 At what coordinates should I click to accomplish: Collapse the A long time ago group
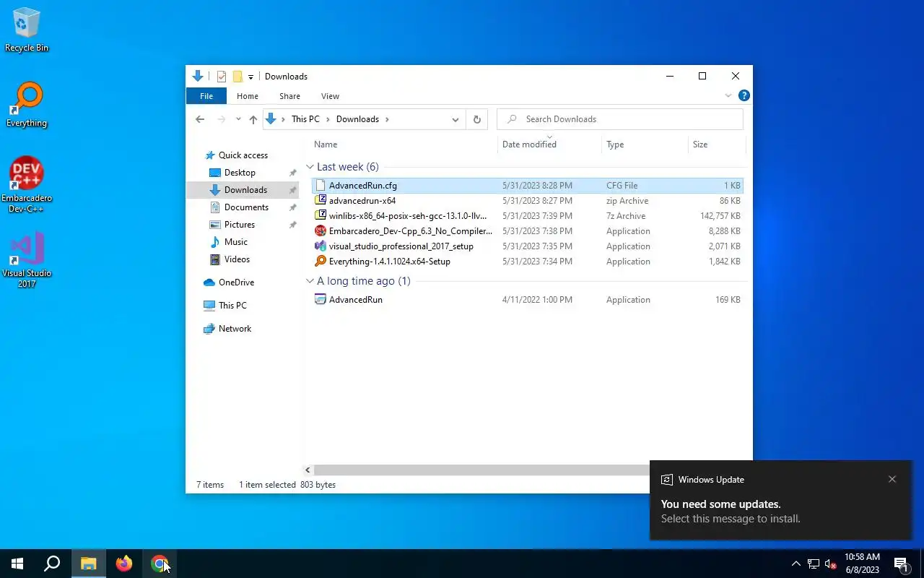click(x=310, y=281)
